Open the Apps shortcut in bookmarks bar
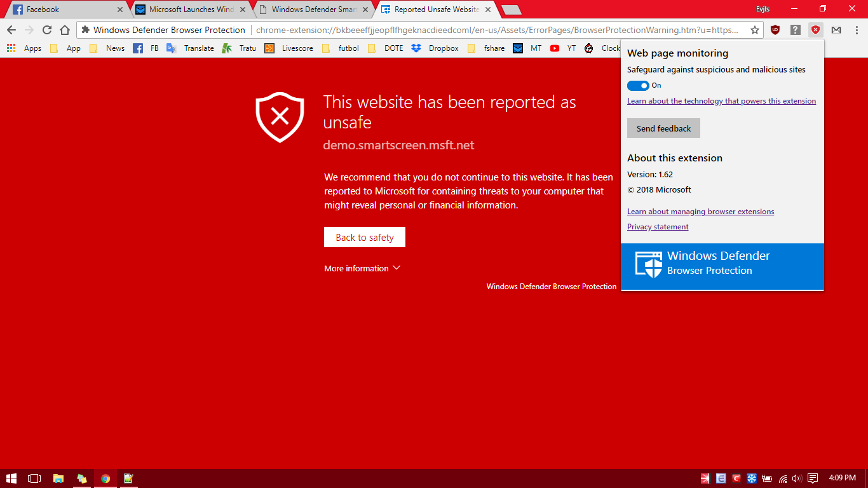868x488 pixels. (x=24, y=48)
